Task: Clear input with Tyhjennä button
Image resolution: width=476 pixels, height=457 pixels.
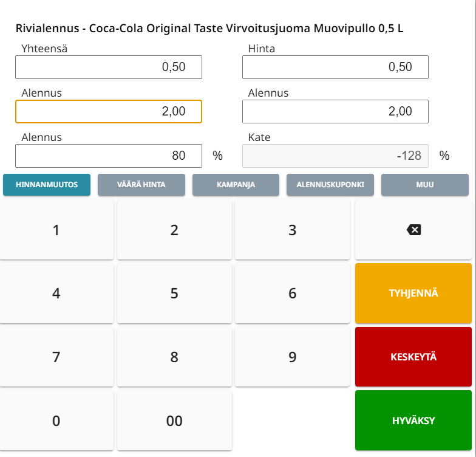Action: [413, 293]
